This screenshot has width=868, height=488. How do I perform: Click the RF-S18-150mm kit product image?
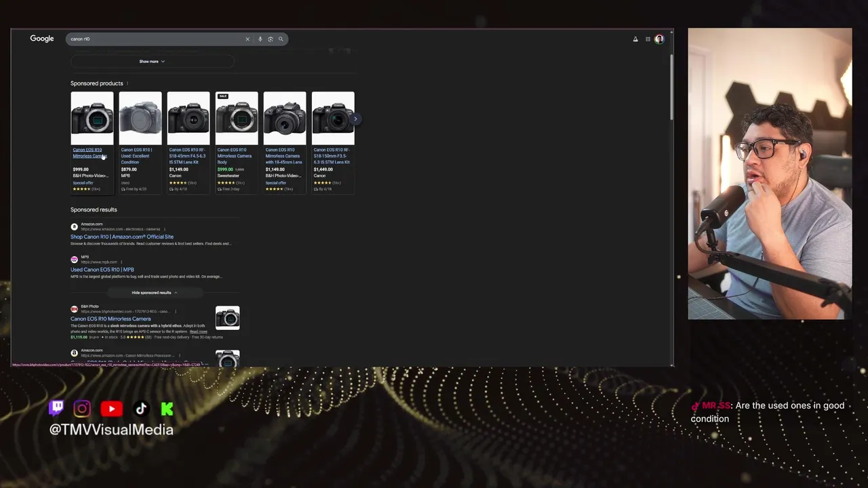[333, 118]
